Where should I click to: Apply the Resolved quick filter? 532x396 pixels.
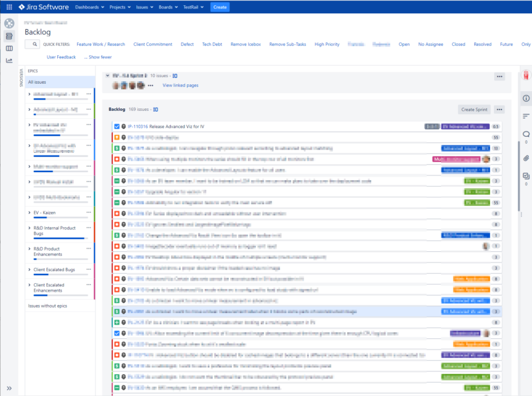pyautogui.click(x=483, y=44)
